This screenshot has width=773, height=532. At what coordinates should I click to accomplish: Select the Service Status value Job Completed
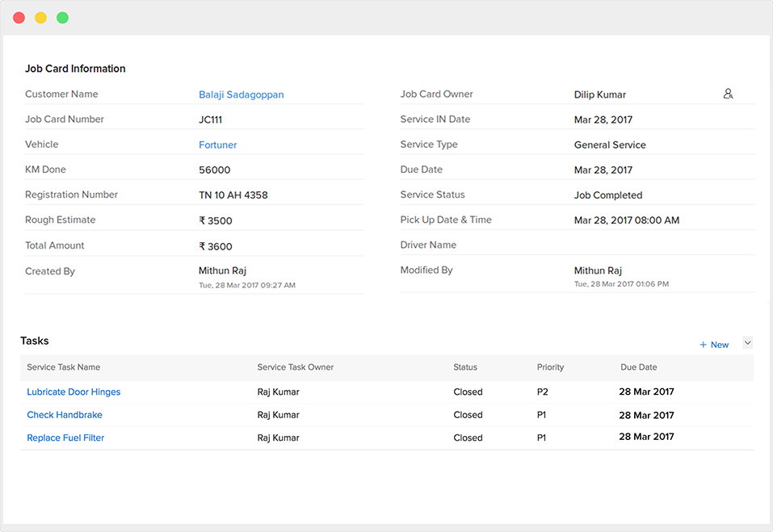tap(607, 195)
